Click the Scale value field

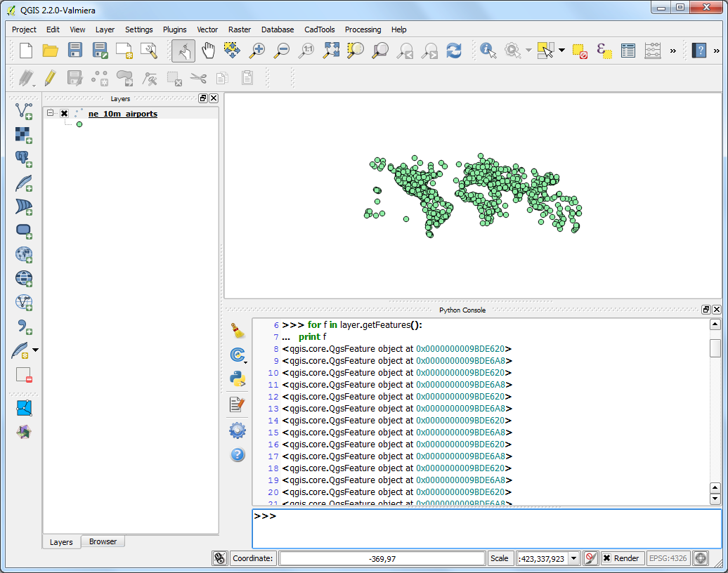(x=542, y=559)
